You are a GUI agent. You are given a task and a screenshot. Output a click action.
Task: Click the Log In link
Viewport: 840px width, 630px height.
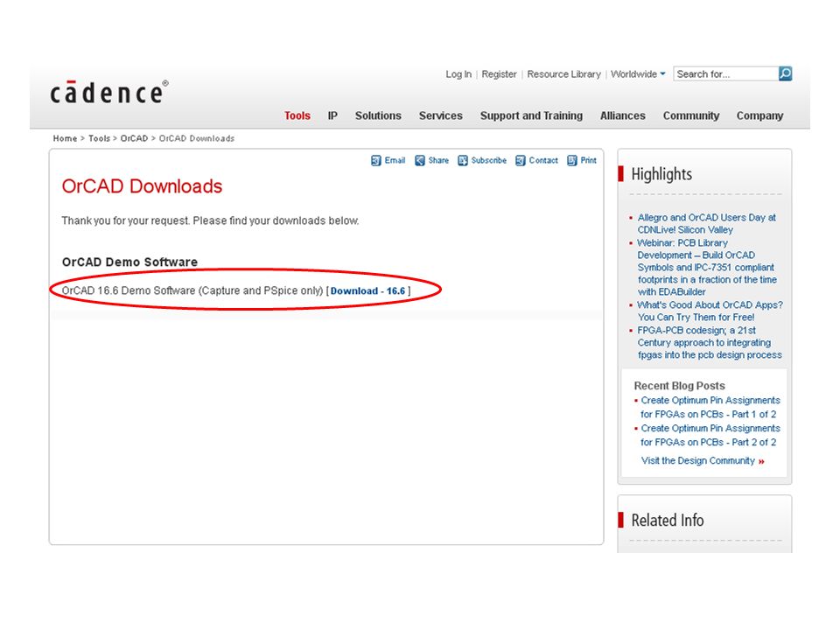(x=458, y=73)
